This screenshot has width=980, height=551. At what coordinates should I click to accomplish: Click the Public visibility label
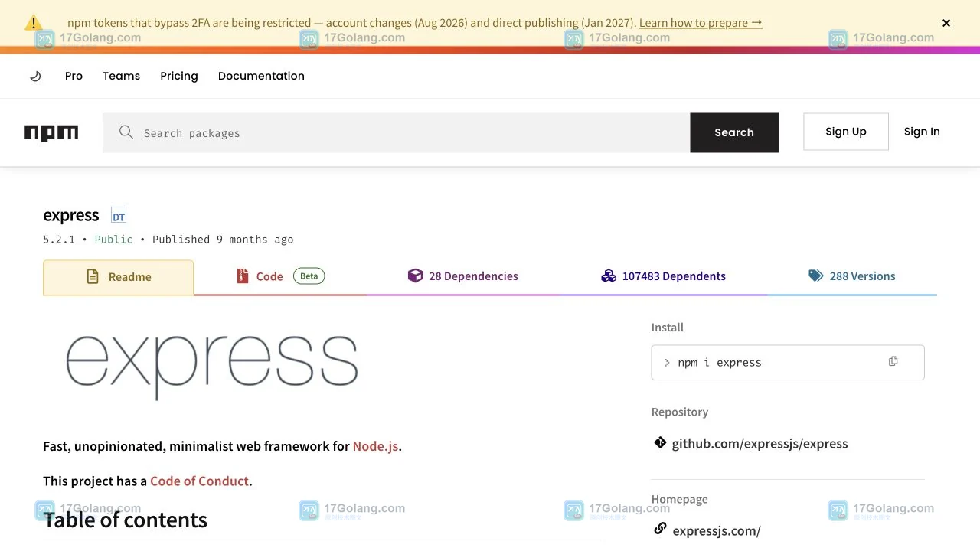113,240
